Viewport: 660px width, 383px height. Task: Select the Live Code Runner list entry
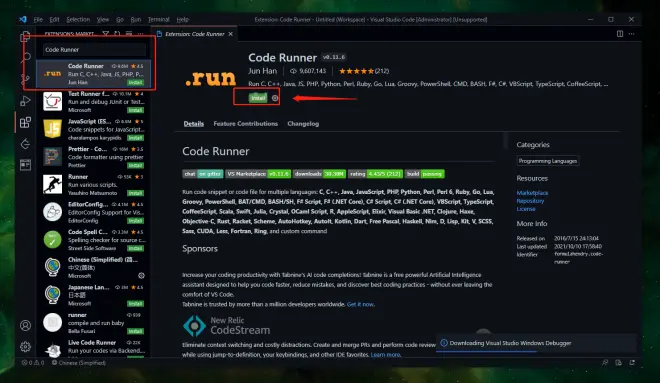(93, 348)
